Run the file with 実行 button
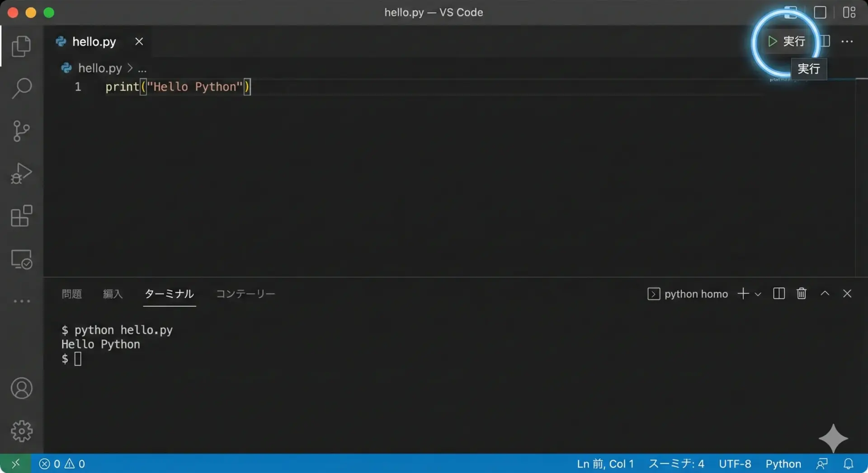 coord(787,42)
